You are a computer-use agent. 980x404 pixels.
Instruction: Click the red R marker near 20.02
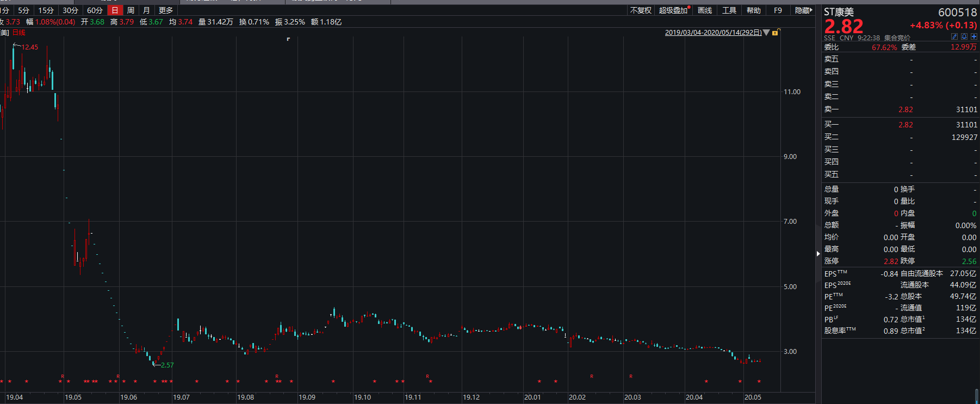592,376
